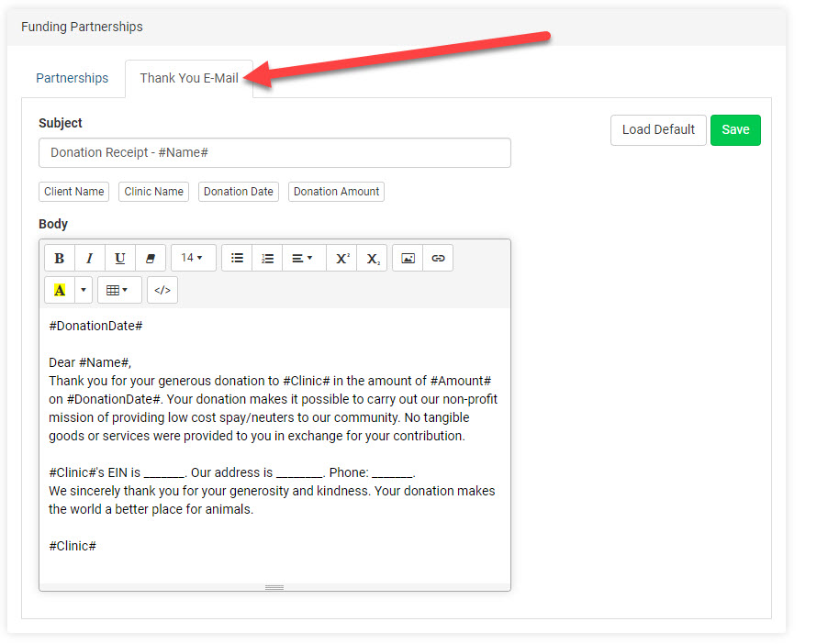Click the eraser remove-formatting icon
Screen dimensions: 828x644
[x=151, y=259]
